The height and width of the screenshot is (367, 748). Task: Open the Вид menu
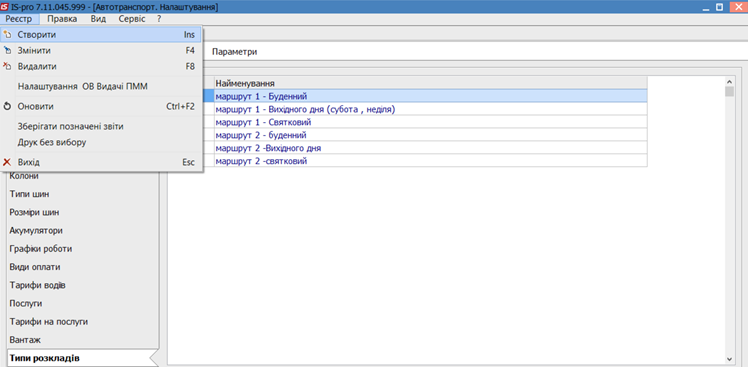pyautogui.click(x=98, y=19)
